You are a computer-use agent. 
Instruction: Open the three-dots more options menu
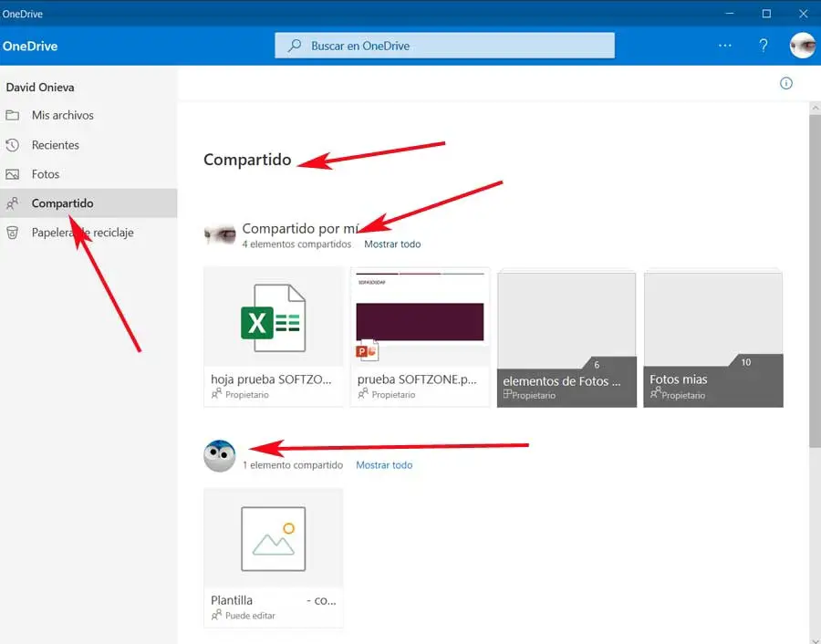[x=725, y=46]
